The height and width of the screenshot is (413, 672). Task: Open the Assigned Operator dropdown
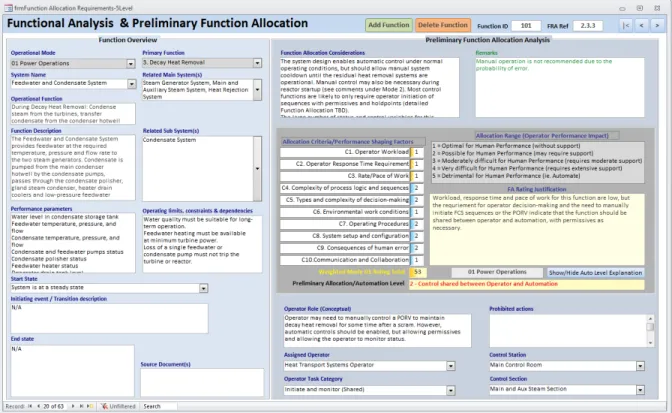pyautogui.click(x=450, y=366)
